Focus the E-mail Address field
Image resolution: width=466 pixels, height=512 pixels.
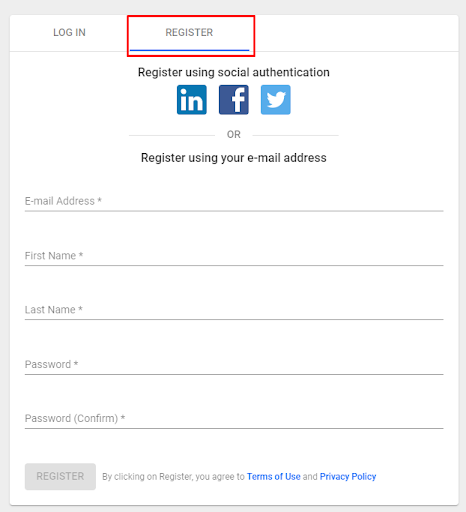pyautogui.click(x=234, y=201)
